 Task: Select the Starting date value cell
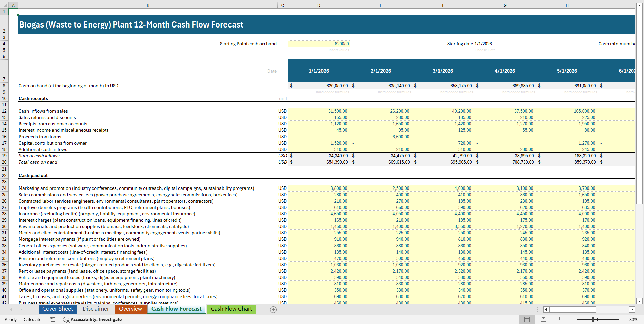pos(484,44)
